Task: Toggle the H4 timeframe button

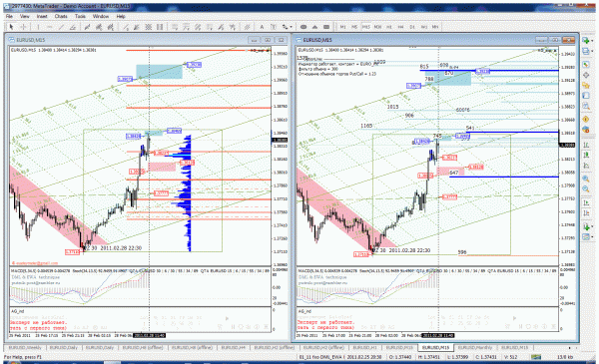Action: (x=400, y=27)
